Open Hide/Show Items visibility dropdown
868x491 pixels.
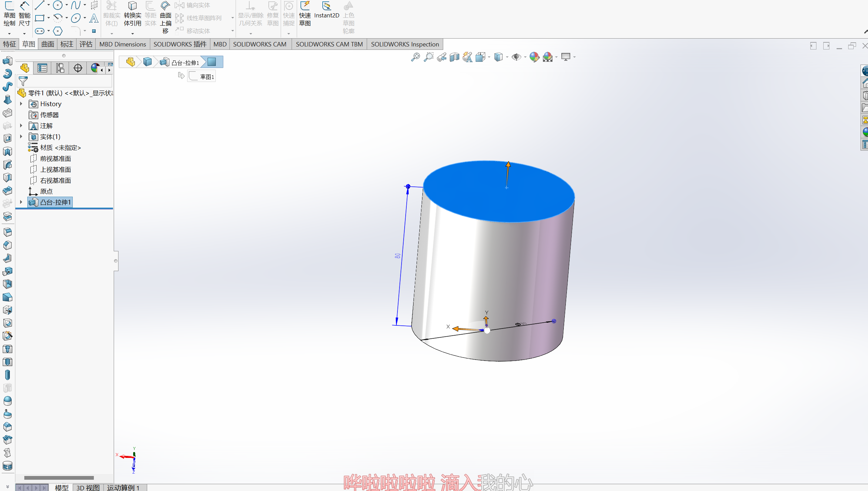525,57
